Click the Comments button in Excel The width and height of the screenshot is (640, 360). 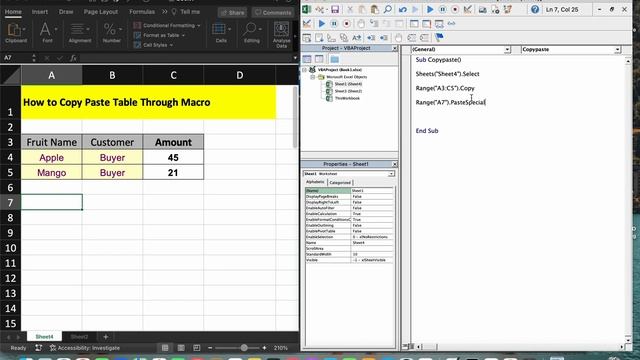click(x=273, y=13)
